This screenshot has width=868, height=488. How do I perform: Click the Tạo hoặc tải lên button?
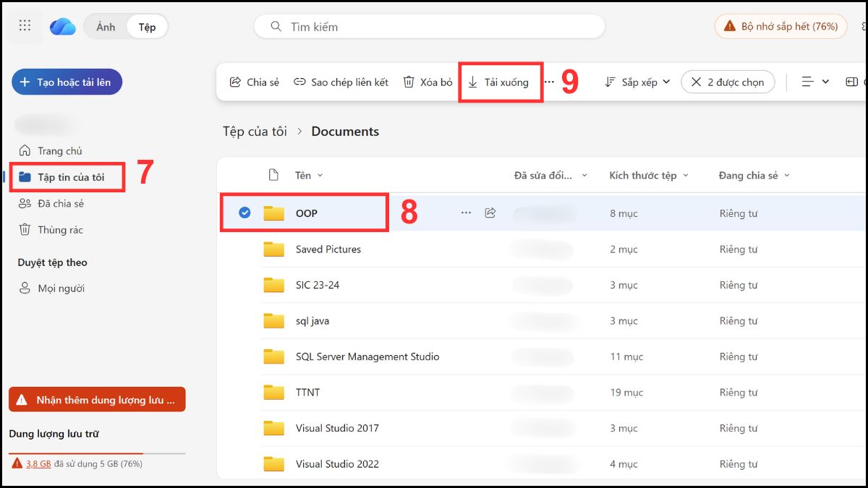67,82
